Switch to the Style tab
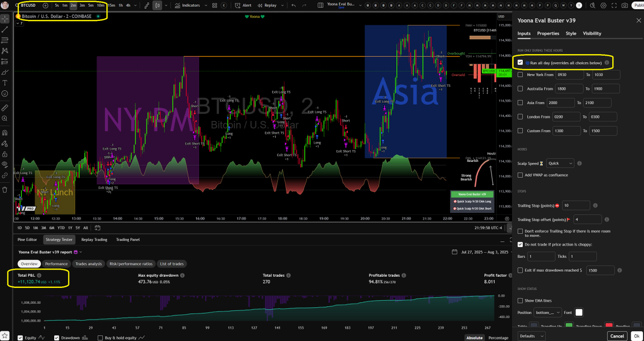Screen dimensions: 644x341 [x=571, y=33]
